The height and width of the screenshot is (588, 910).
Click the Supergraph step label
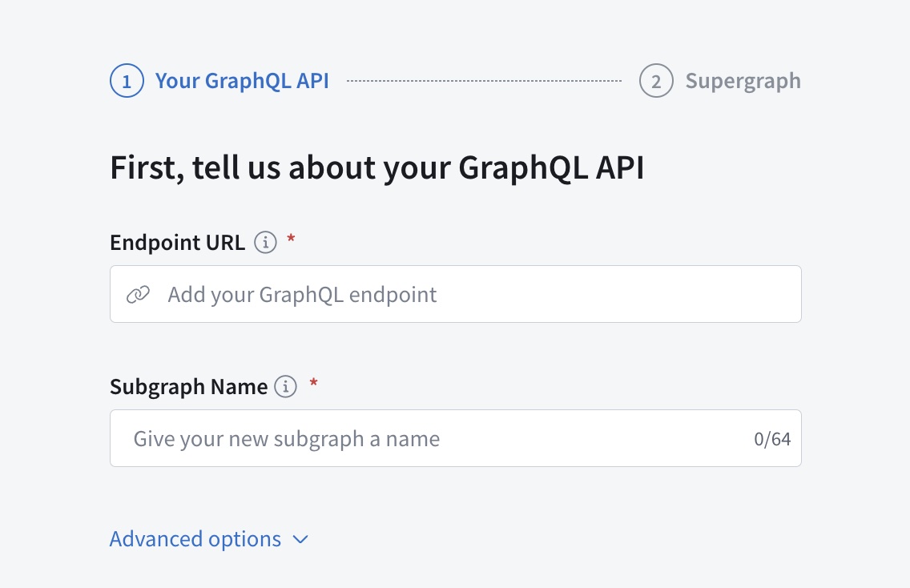pyautogui.click(x=743, y=80)
